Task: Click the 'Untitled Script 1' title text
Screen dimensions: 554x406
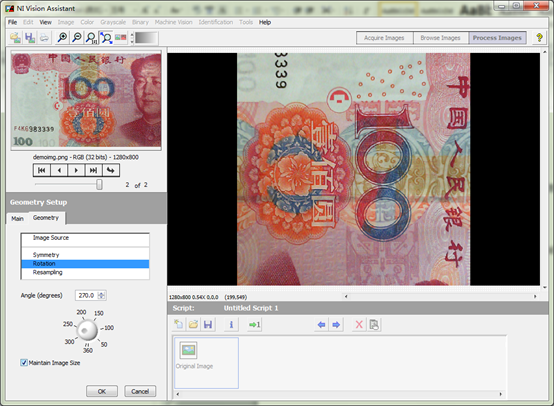Action: [x=251, y=308]
